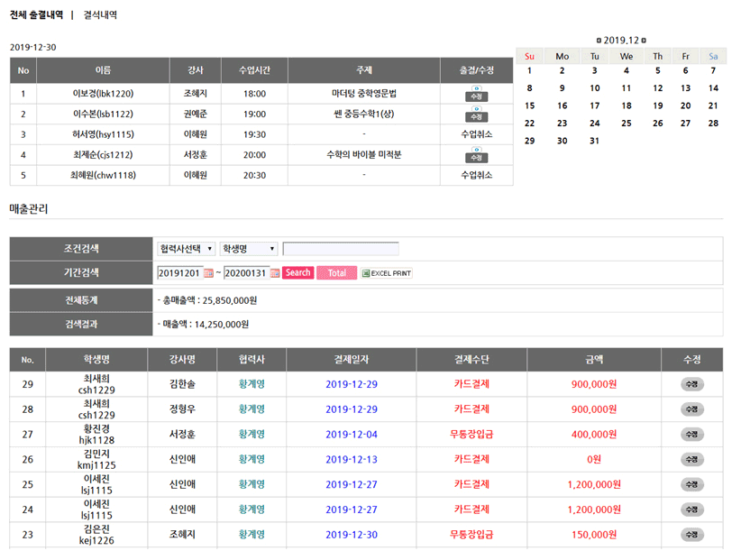Click attendance eye icon for 이보경

tap(476, 89)
